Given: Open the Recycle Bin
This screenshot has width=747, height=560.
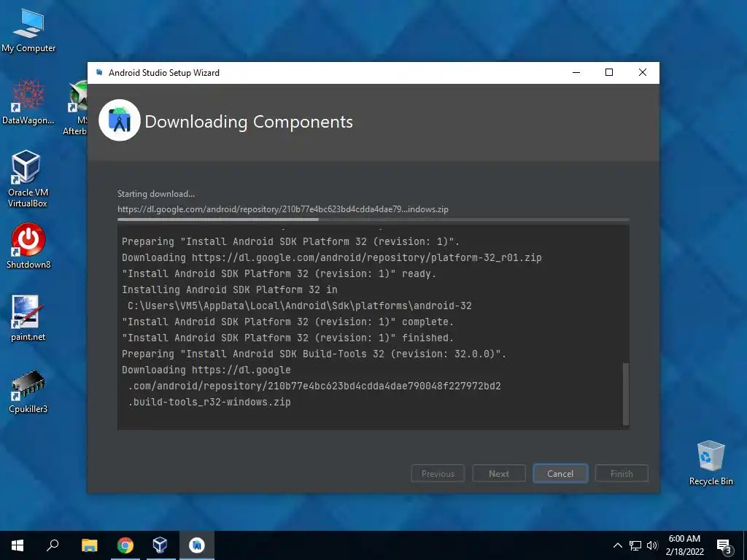Looking at the screenshot, I should pos(711,463).
